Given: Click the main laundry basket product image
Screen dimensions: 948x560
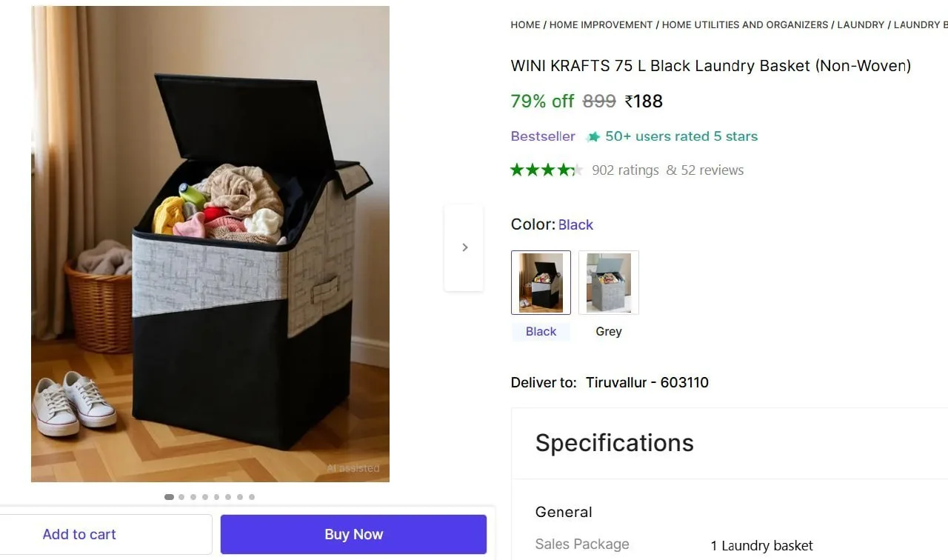Looking at the screenshot, I should pyautogui.click(x=210, y=244).
